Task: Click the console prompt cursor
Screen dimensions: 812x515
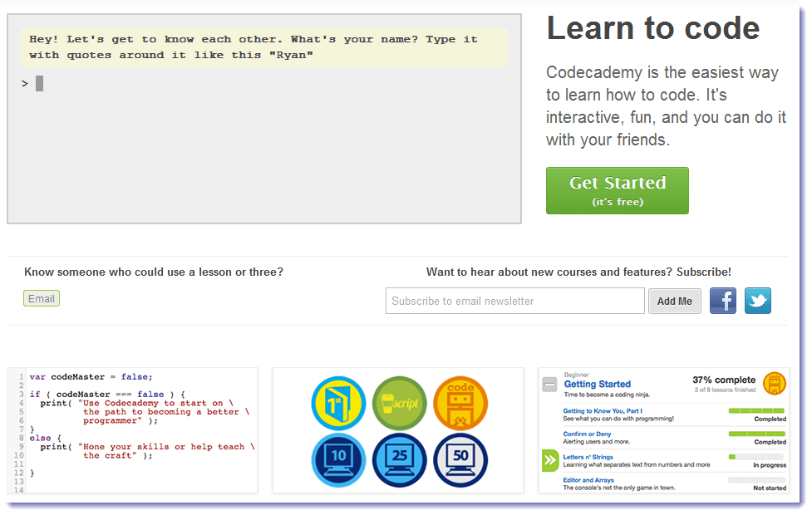Action: pyautogui.click(x=39, y=83)
